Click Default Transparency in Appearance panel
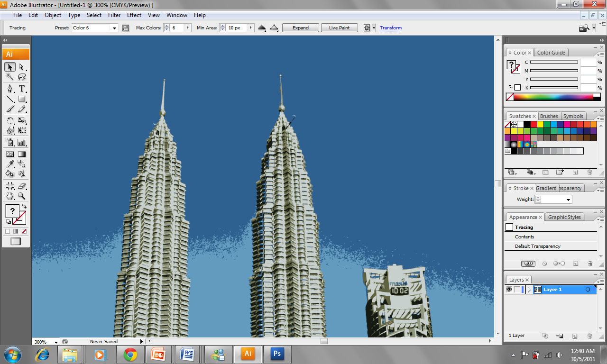This screenshot has width=607, height=364. click(551, 246)
